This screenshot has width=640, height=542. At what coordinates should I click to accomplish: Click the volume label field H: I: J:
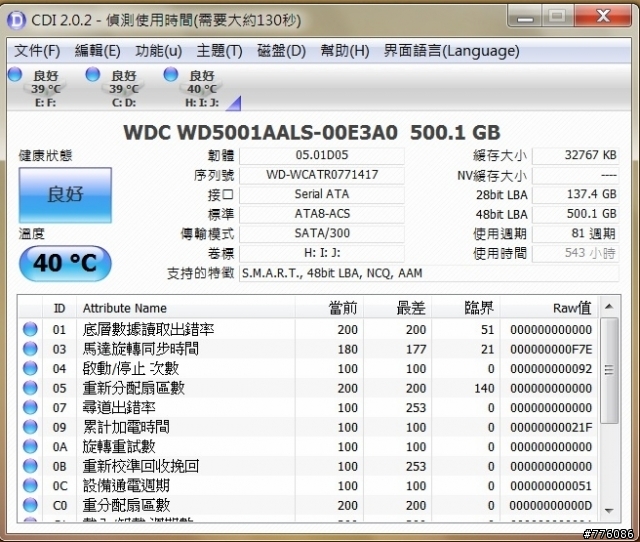(322, 253)
